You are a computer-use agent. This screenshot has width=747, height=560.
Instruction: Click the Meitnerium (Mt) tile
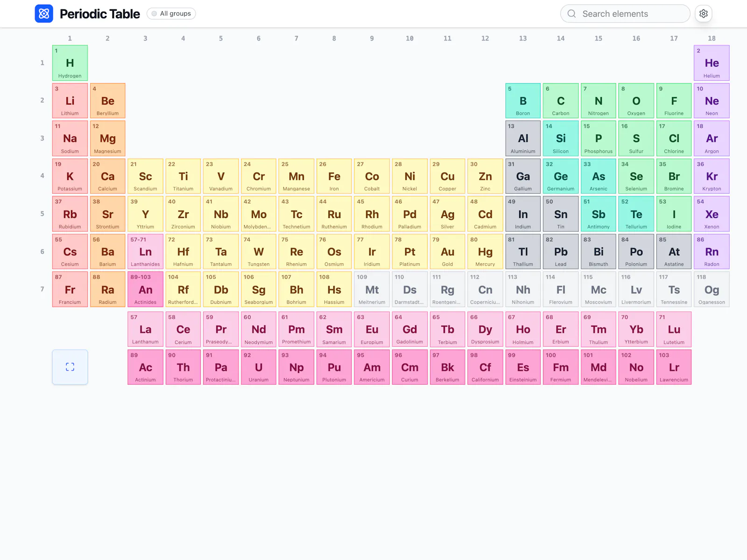pos(372,289)
